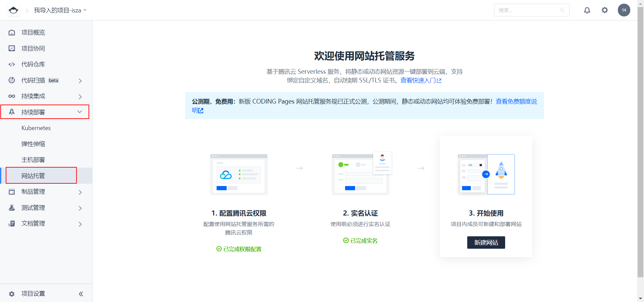644x302 pixels.
Task: Click the 新建网站 button
Action: coord(486,242)
